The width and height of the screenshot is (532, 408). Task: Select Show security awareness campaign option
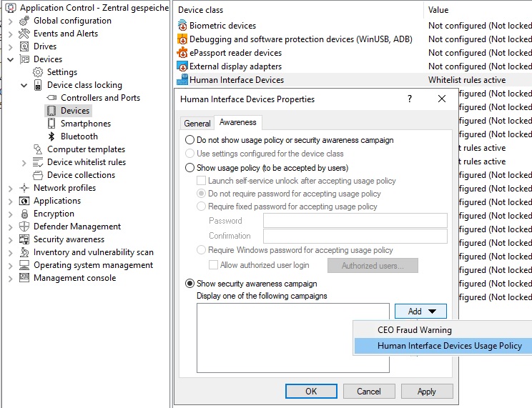click(x=190, y=284)
